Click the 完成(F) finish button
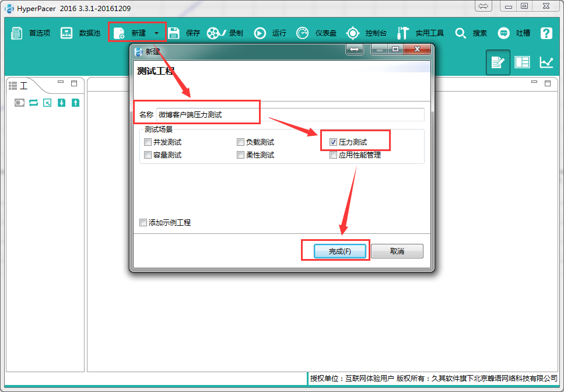 tap(340, 251)
